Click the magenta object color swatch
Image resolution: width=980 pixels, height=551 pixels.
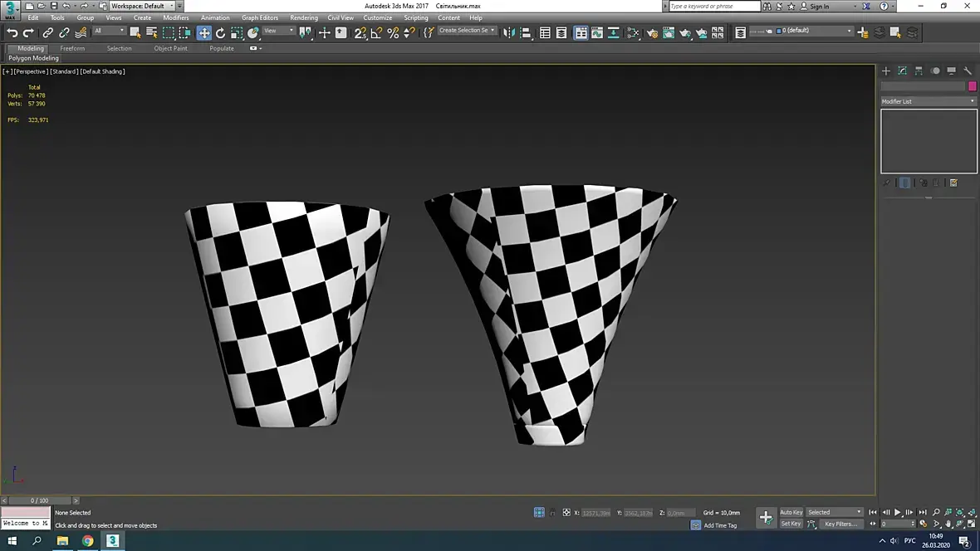(973, 86)
